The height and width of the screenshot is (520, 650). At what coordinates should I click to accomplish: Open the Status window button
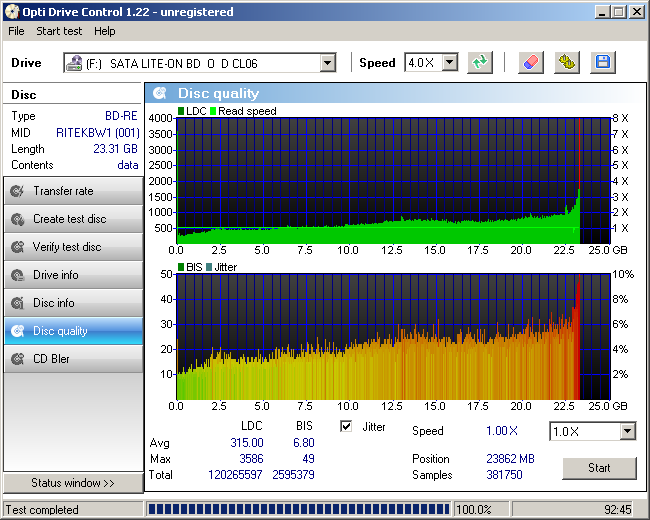(73, 483)
